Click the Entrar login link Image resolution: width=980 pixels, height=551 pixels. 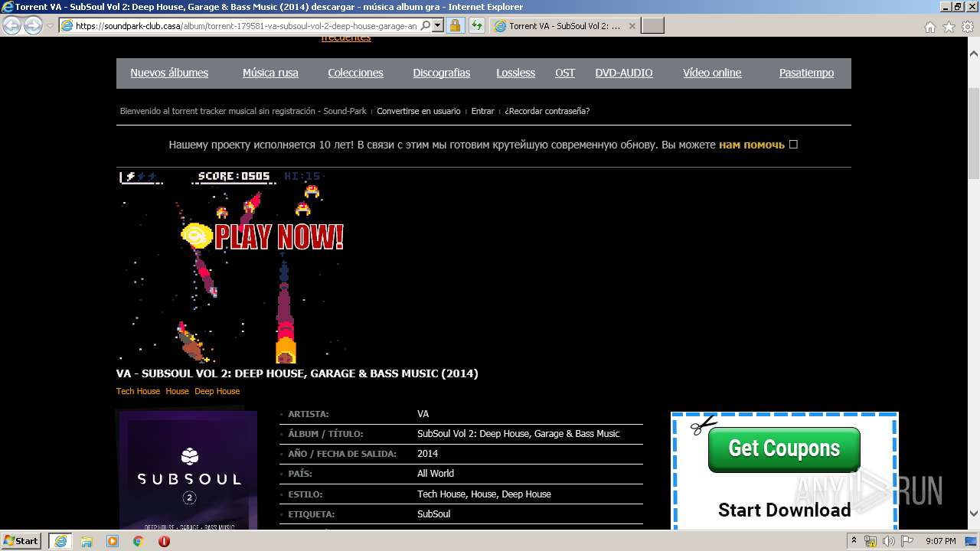[x=482, y=111]
